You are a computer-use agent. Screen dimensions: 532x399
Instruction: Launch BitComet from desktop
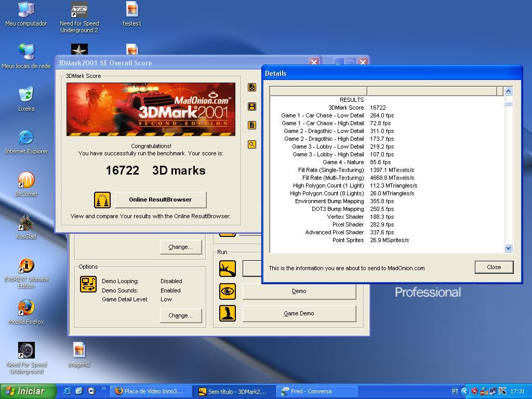pos(26,185)
